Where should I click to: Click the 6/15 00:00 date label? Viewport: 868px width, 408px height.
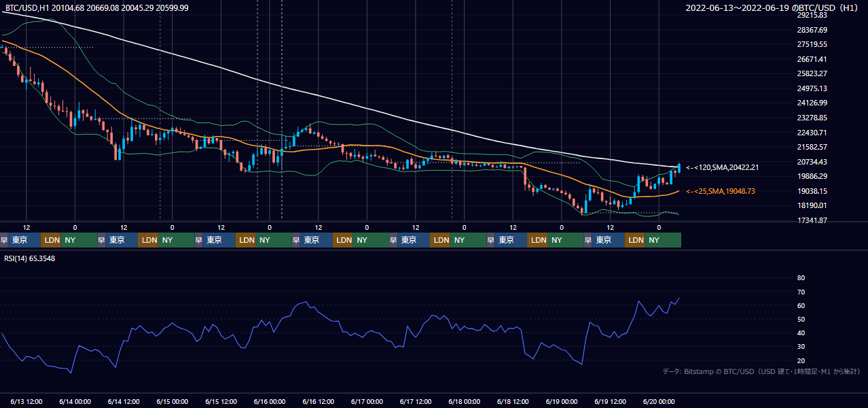[173, 401]
